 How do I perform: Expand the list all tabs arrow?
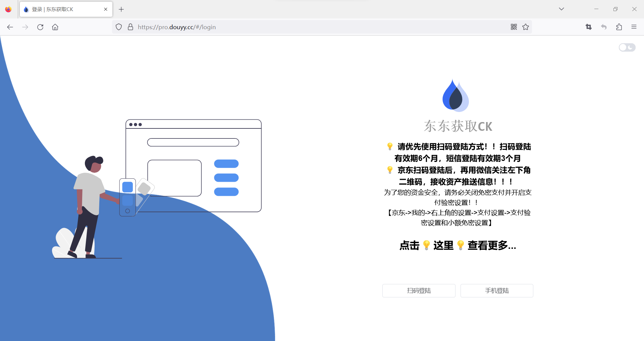[x=561, y=9]
